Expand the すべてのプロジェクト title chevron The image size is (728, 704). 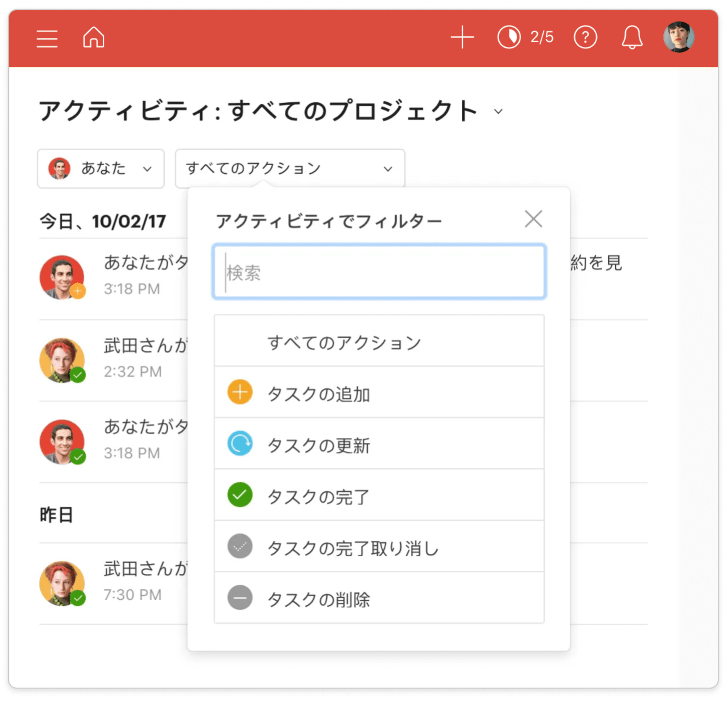click(x=499, y=112)
